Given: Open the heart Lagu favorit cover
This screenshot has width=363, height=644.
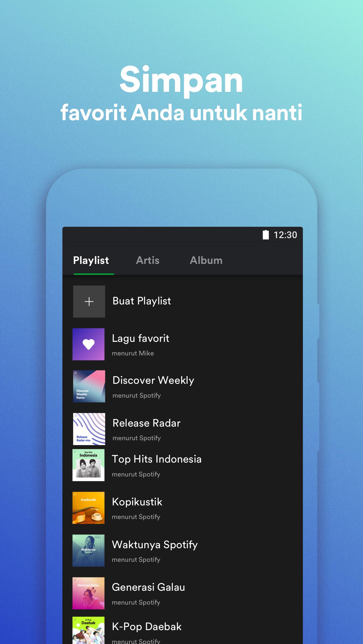Looking at the screenshot, I should 88,344.
